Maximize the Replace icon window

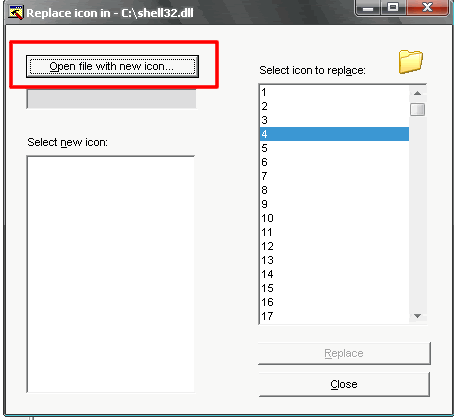point(393,7)
